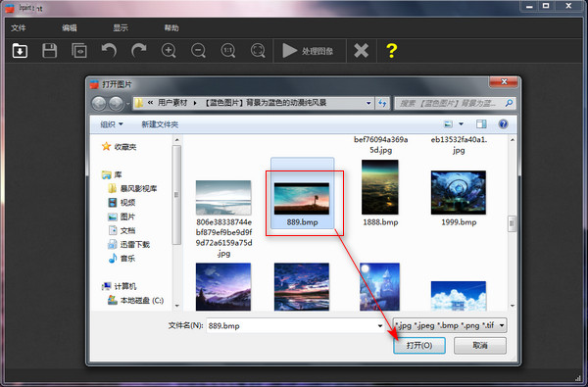Click the open image toolbar icon
The image size is (588, 387).
tap(20, 50)
